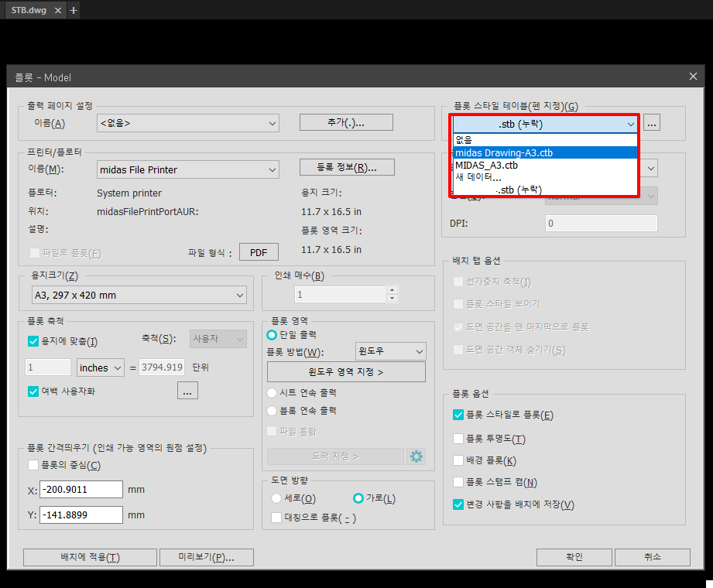Switch to the STB.dwg document tab
The height and width of the screenshot is (588, 713).
click(29, 10)
